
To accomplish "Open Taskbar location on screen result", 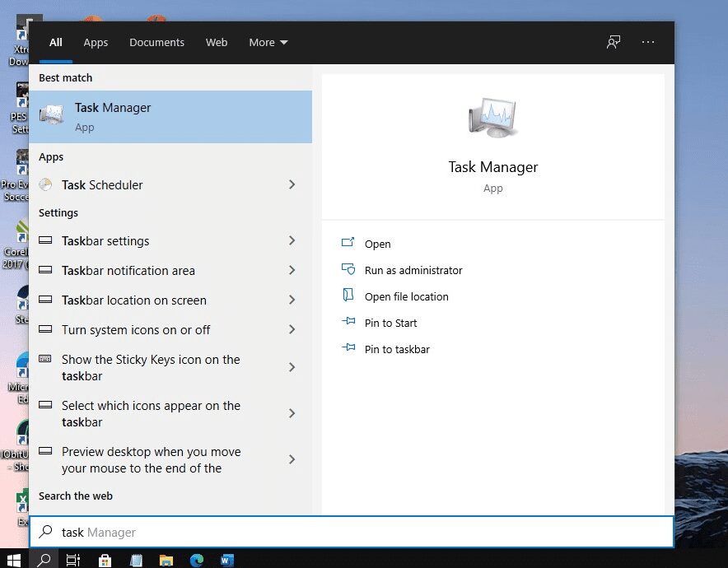I will click(x=170, y=300).
